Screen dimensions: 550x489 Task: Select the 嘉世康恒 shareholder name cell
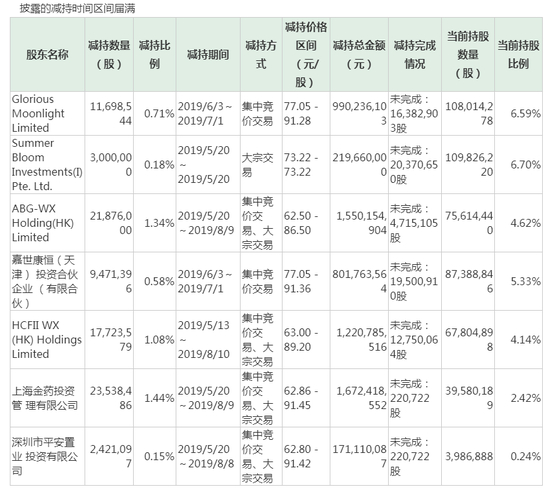pyautogui.click(x=47, y=281)
